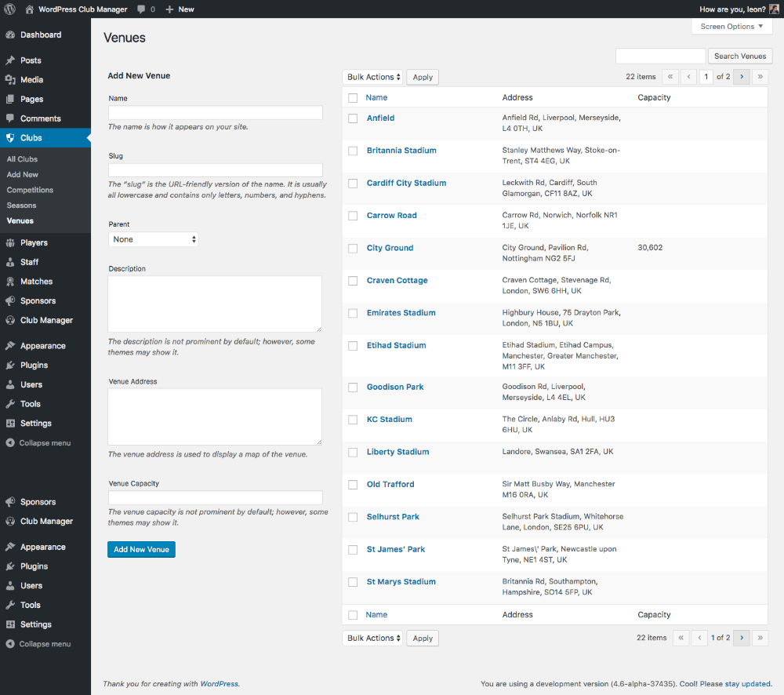
Task: Click into the Venue Address textarea
Action: pyautogui.click(x=215, y=417)
